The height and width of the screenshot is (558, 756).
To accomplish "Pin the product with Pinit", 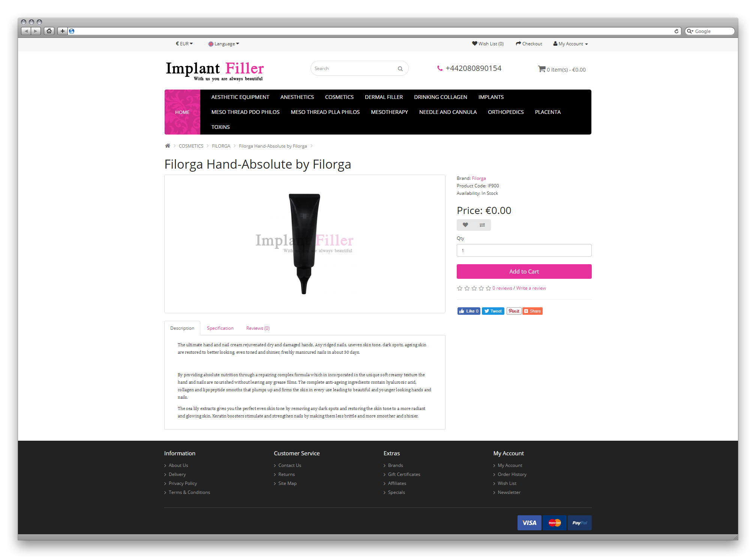I will tap(514, 311).
